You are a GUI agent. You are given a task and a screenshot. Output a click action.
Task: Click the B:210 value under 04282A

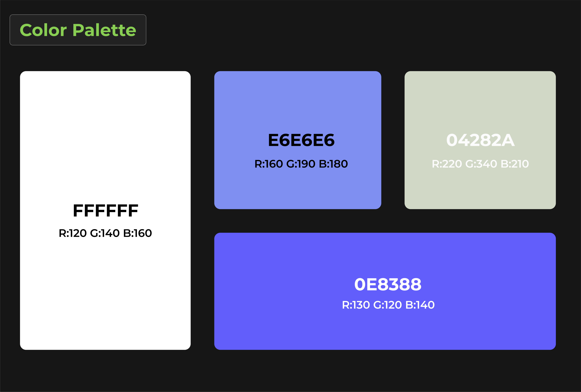(x=515, y=164)
